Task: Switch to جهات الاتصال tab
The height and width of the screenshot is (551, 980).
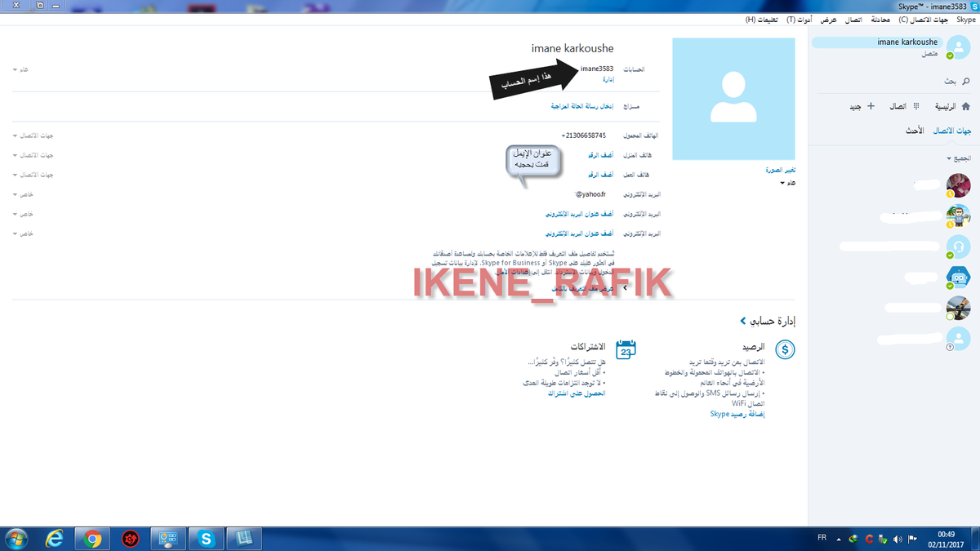Action: [x=953, y=131]
